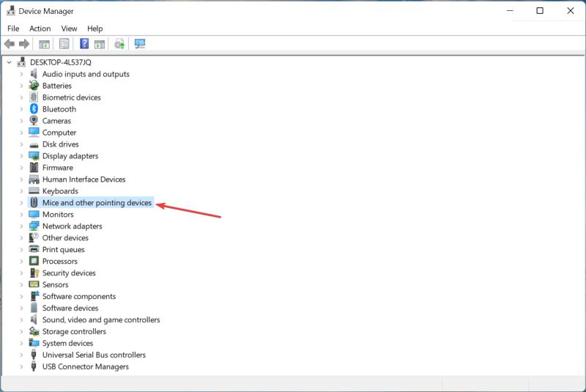Open the Help question-mark toolbar icon
This screenshot has height=392, width=586.
[x=84, y=44]
